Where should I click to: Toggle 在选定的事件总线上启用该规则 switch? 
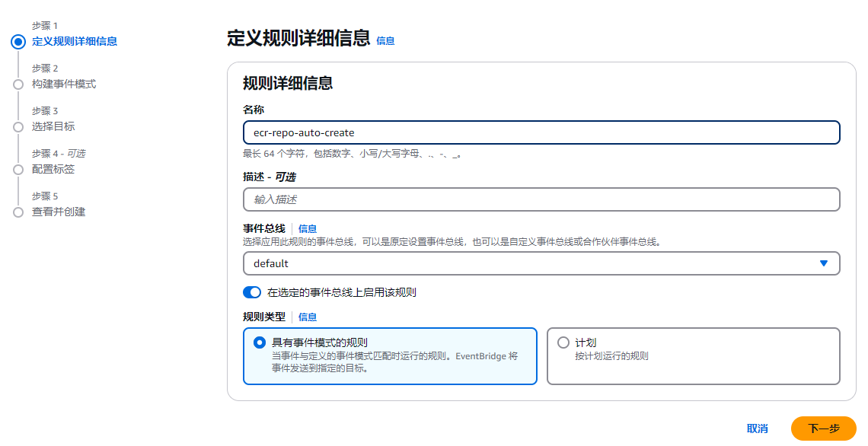[x=252, y=292]
